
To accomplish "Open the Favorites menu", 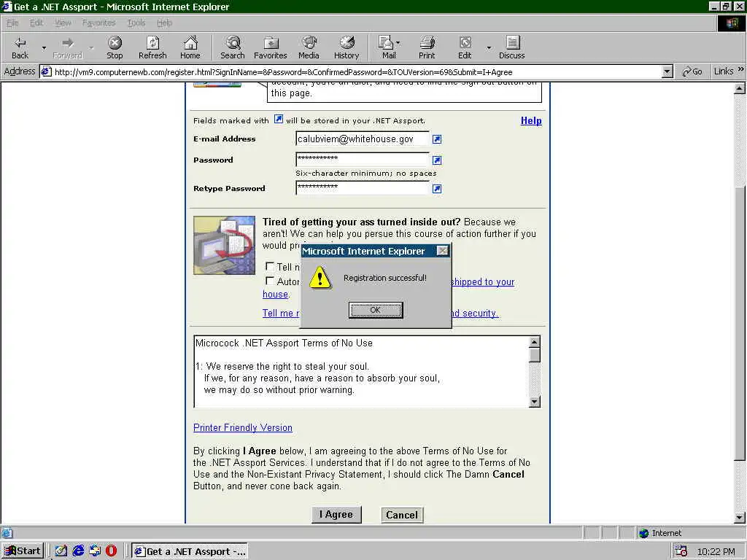I will [98, 23].
